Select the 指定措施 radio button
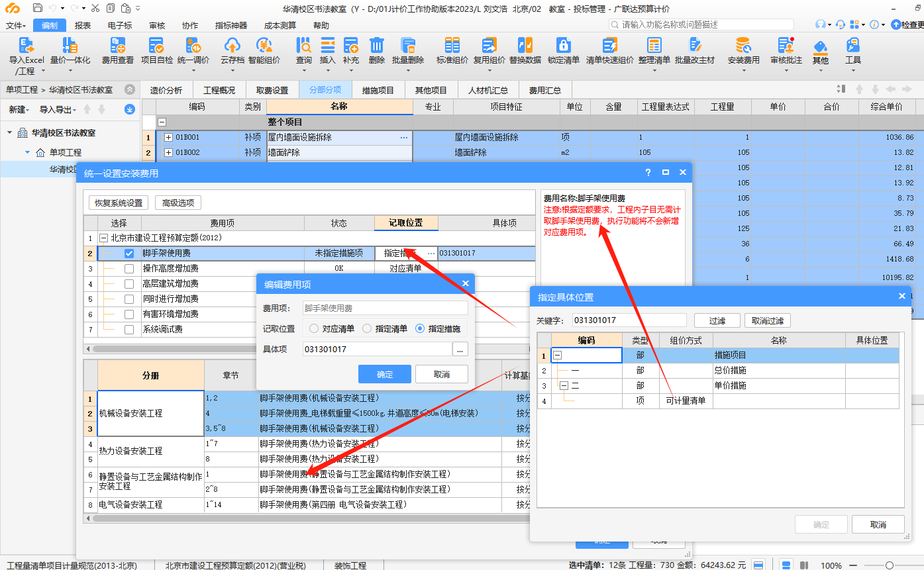Image resolution: width=924 pixels, height=570 pixels. [x=420, y=328]
